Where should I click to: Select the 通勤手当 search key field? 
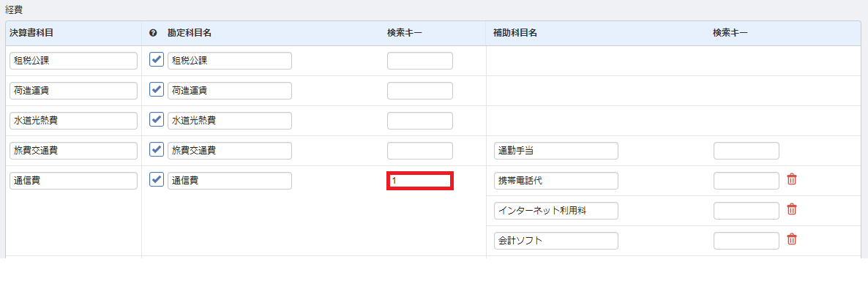[747, 151]
